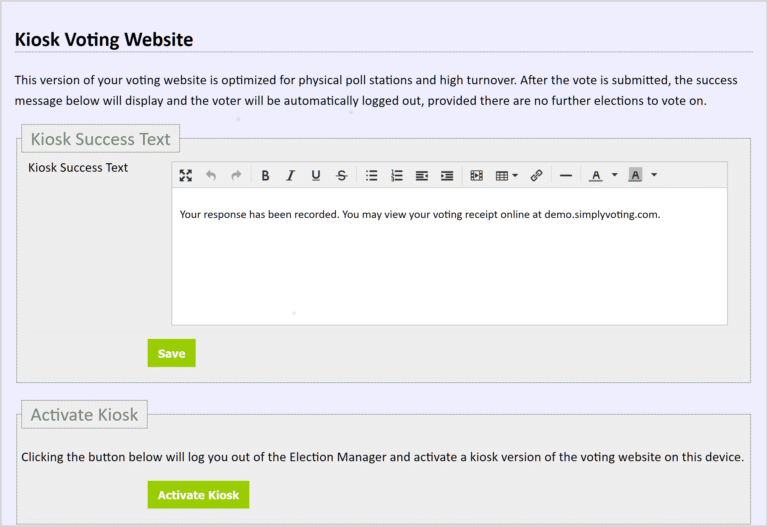Image resolution: width=768 pixels, height=527 pixels.
Task: Insert a bulleted list
Action: pos(372,175)
